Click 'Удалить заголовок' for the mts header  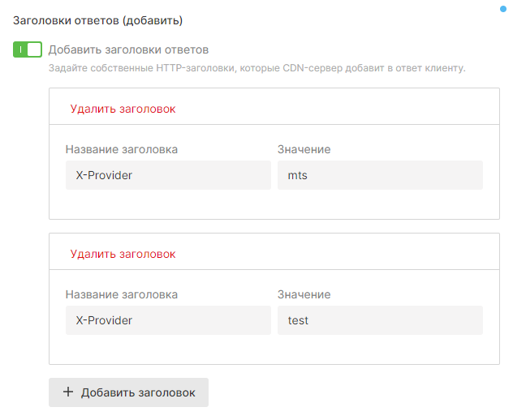tap(123, 109)
